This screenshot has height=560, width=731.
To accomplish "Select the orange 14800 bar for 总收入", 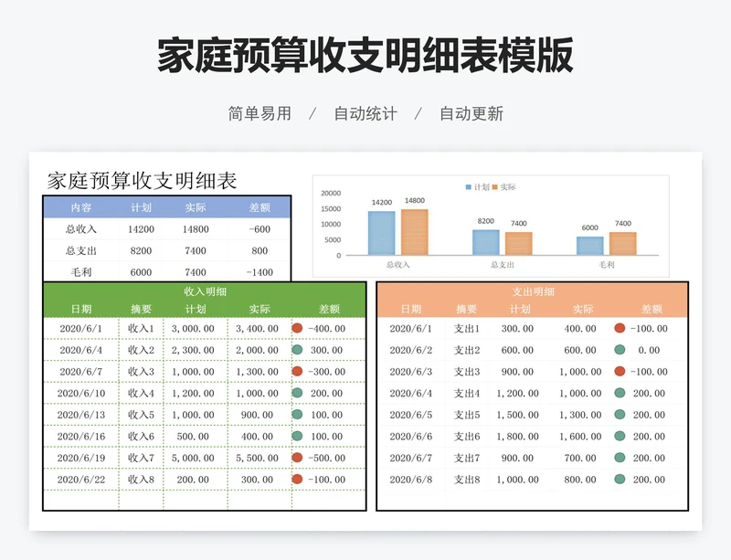I will [415, 232].
